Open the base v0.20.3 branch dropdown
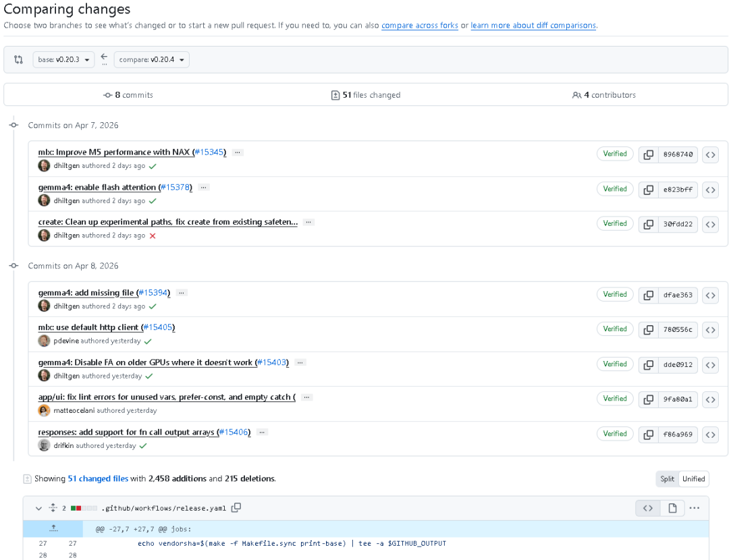The height and width of the screenshot is (560, 729). point(63,59)
